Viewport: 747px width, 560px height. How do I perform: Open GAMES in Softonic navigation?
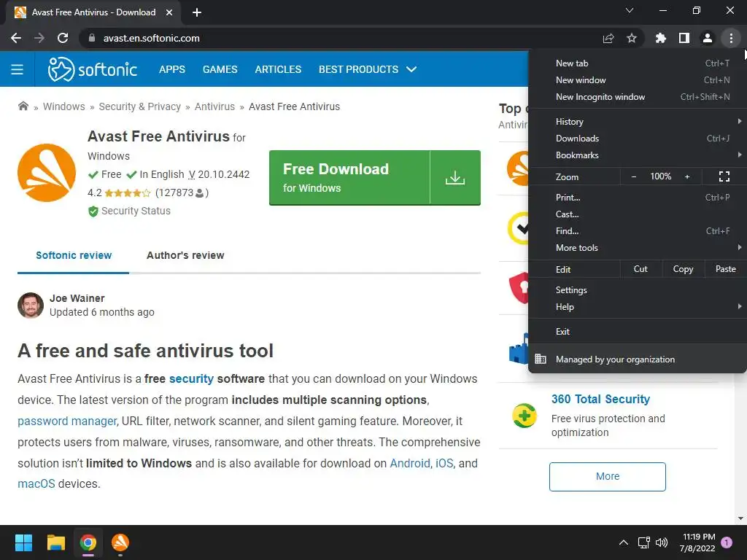220,69
